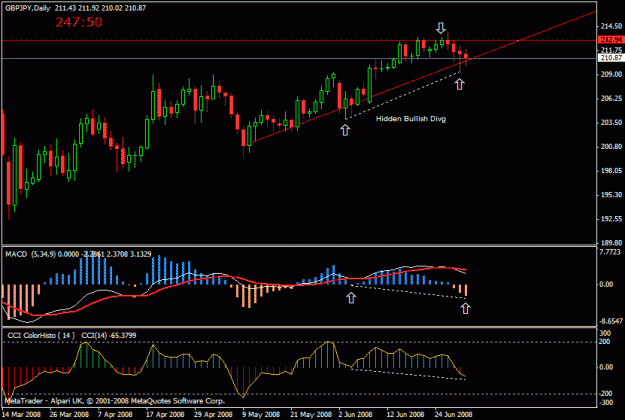
Task: Click the 0.00 label on CCI scale
Action: (x=606, y=367)
